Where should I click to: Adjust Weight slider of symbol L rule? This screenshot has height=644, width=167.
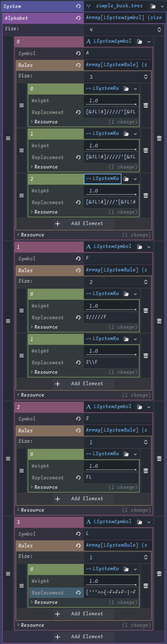(111, 581)
